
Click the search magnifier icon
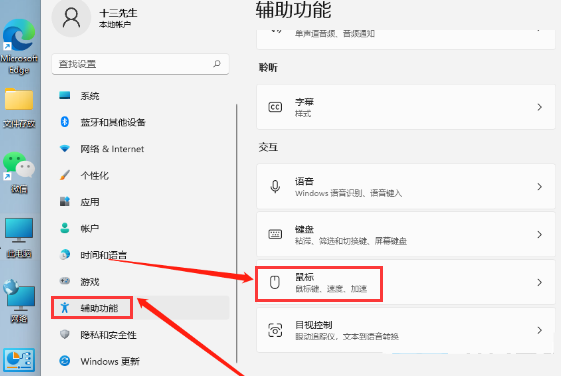click(x=217, y=64)
